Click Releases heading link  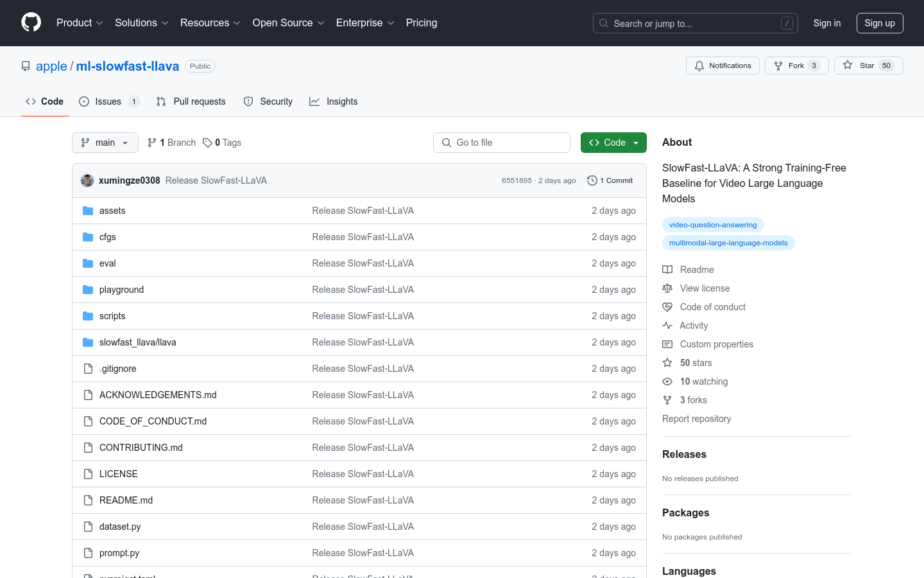click(x=684, y=454)
